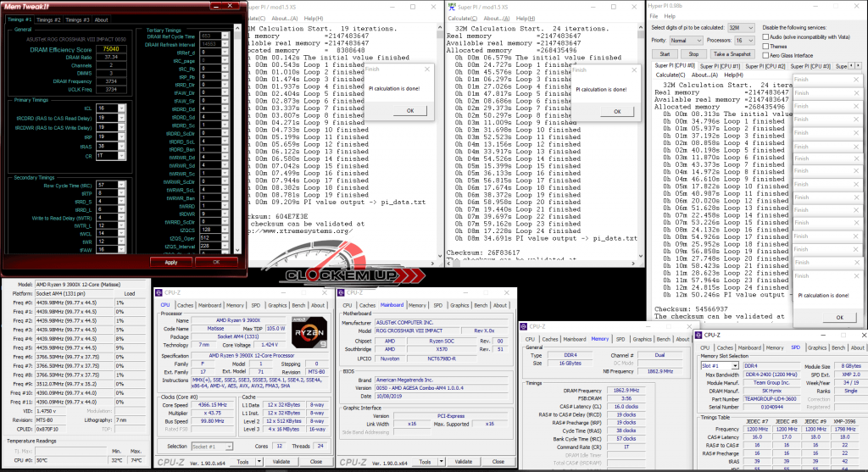Viewport: 868px width, 472px height.
Task: Open the Tools arrow menu in CPU-Z
Action: coord(260,462)
